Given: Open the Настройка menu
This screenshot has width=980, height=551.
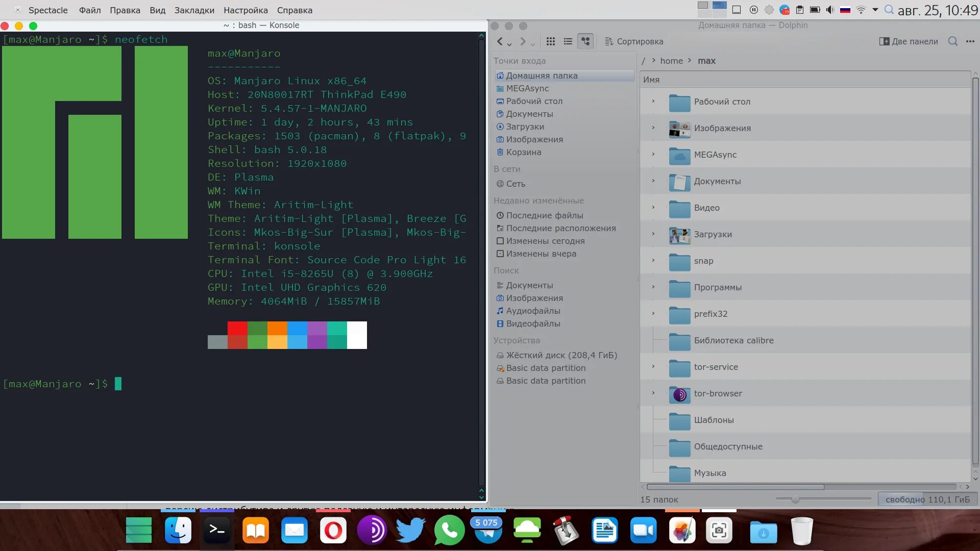Looking at the screenshot, I should coord(246,10).
